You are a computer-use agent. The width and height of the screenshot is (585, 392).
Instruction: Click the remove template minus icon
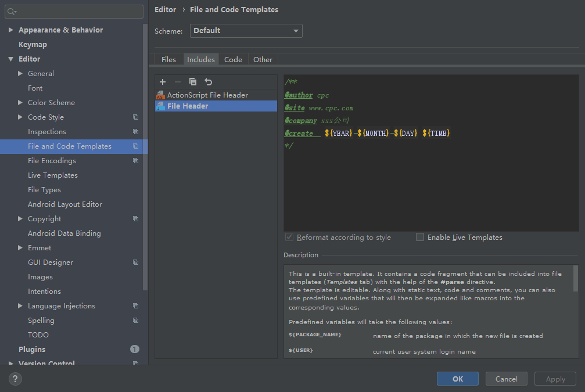pos(178,82)
